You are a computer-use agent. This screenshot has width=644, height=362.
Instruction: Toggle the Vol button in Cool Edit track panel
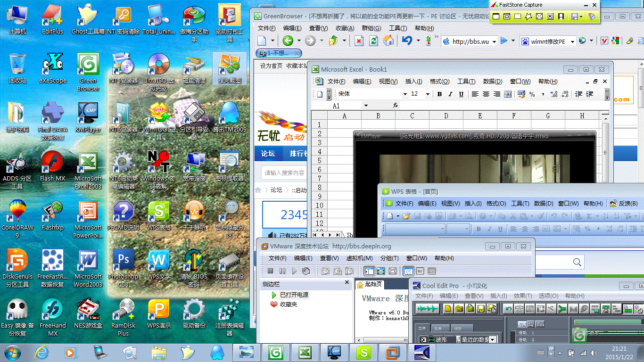click(522, 324)
